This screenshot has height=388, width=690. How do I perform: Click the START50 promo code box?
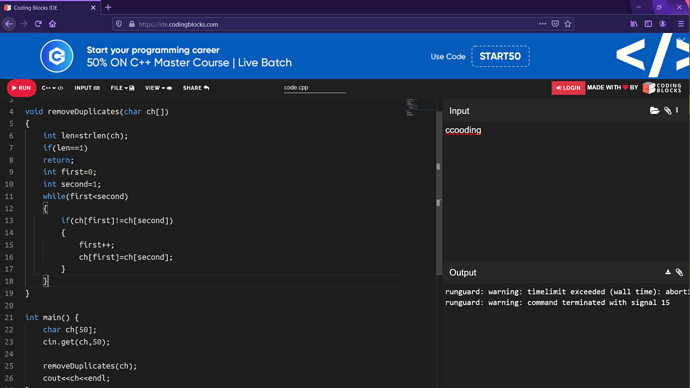[500, 56]
